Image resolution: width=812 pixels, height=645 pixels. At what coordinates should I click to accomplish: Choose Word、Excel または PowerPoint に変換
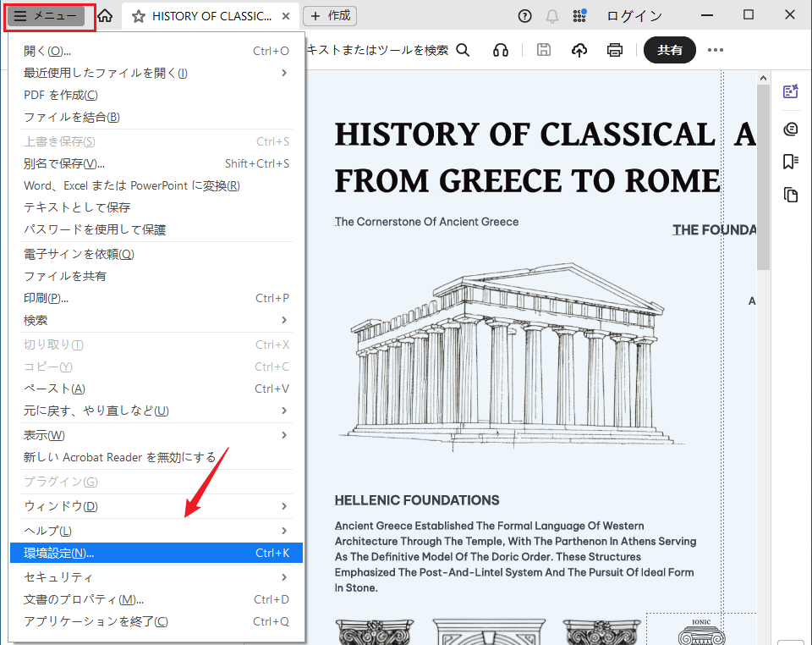point(156,185)
